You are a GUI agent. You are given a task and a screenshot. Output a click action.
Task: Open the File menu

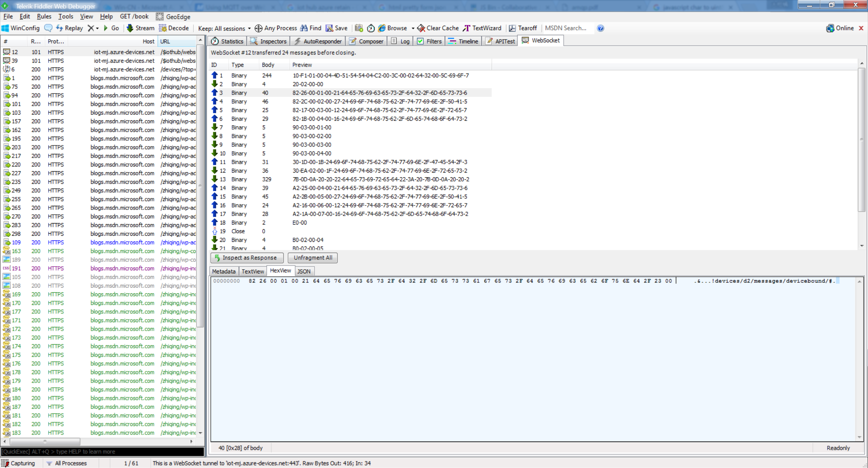click(8, 16)
